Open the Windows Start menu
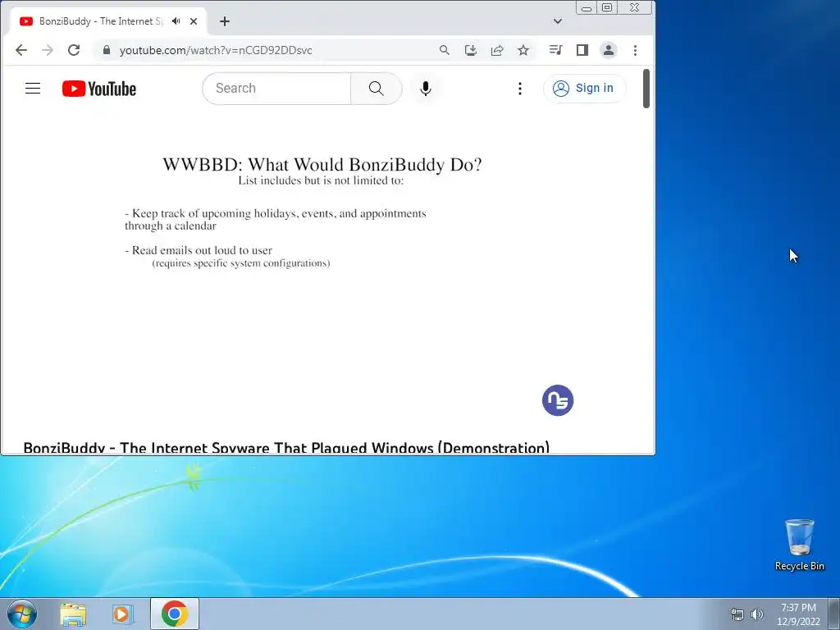This screenshot has width=840, height=630. 22,614
